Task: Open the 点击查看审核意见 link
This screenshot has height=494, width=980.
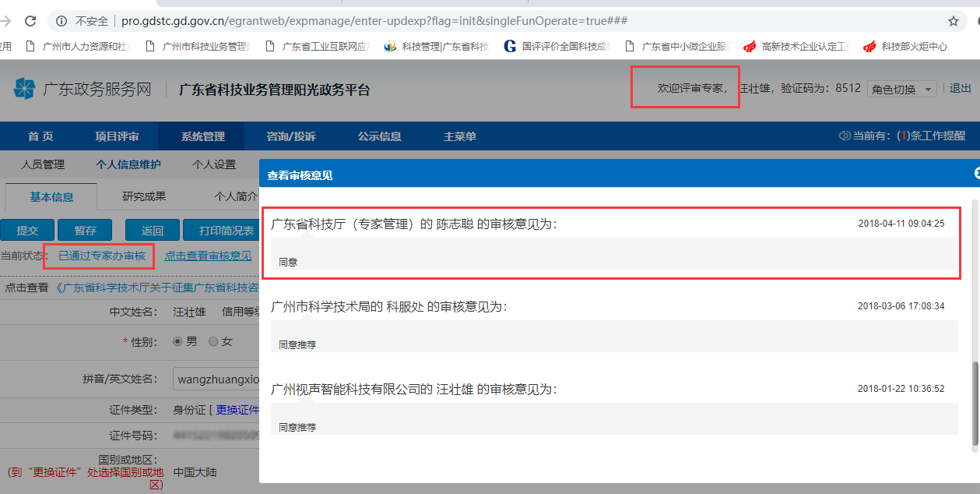Action: pyautogui.click(x=208, y=256)
